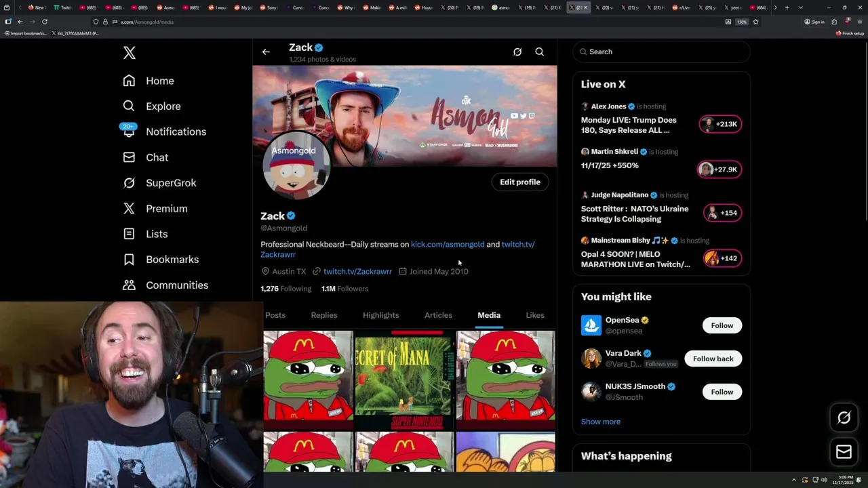Switch to the Posts tab
Screen dimensions: 868x488
(x=275, y=315)
